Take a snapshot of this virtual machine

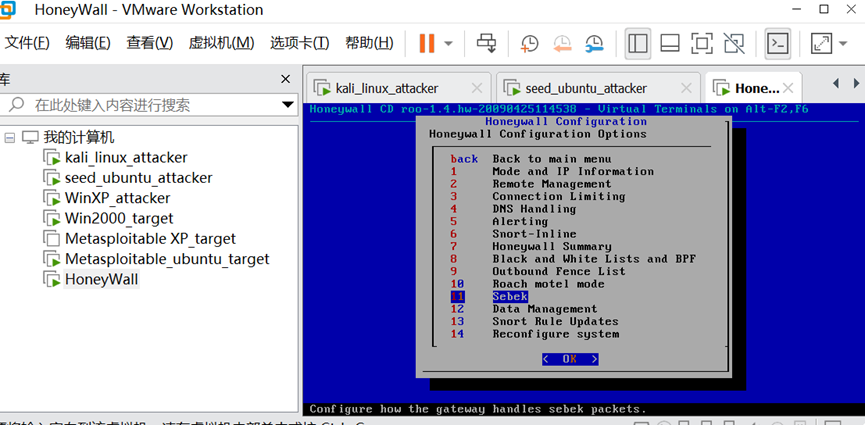pos(529,43)
